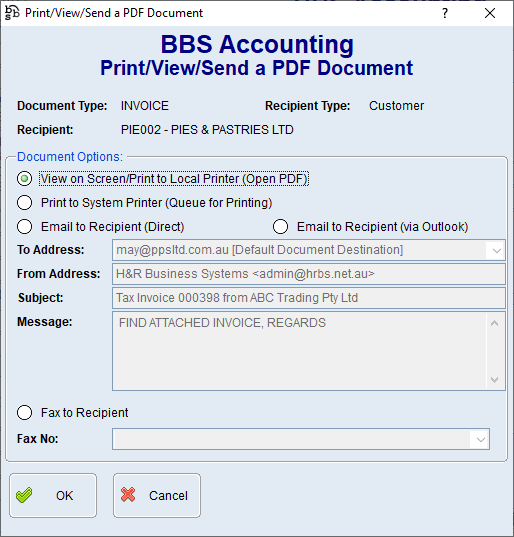The height and width of the screenshot is (537, 514).
Task: Click inside the Message text area
Action: [300, 351]
